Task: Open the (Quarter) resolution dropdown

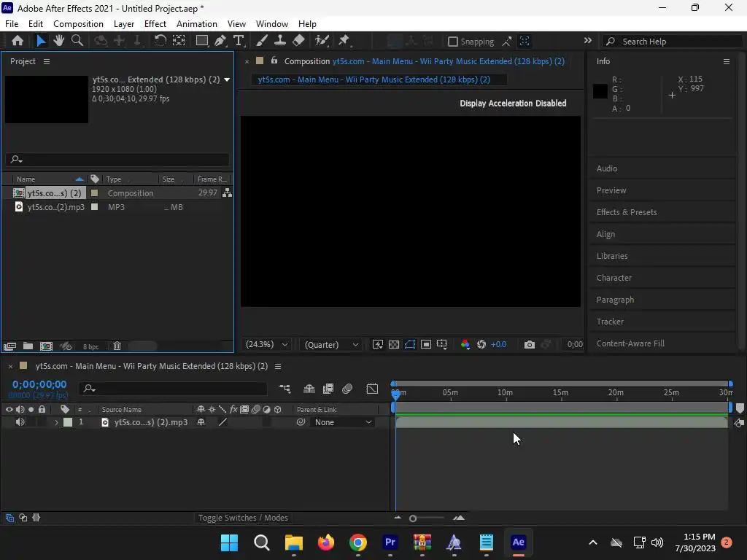Action: point(332,344)
